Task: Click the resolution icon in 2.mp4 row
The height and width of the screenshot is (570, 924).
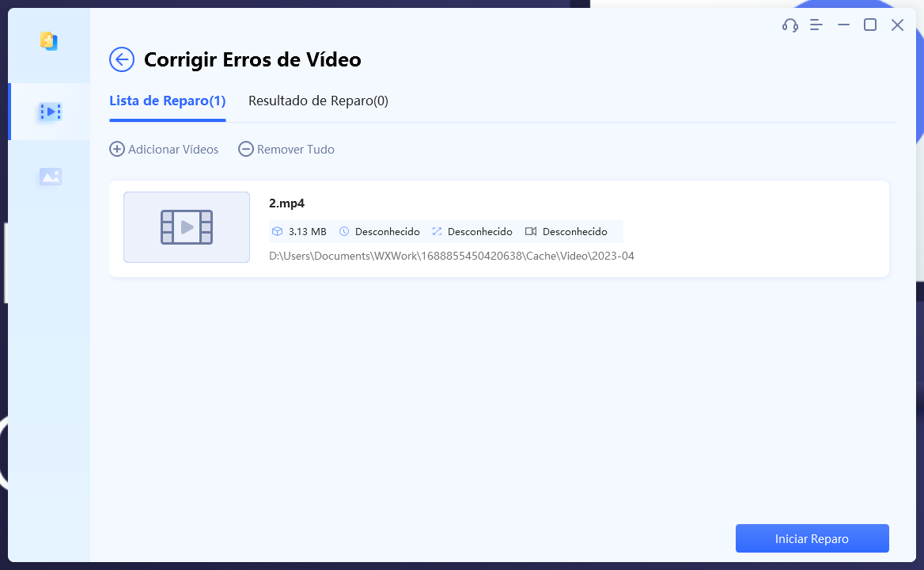Action: click(x=437, y=232)
